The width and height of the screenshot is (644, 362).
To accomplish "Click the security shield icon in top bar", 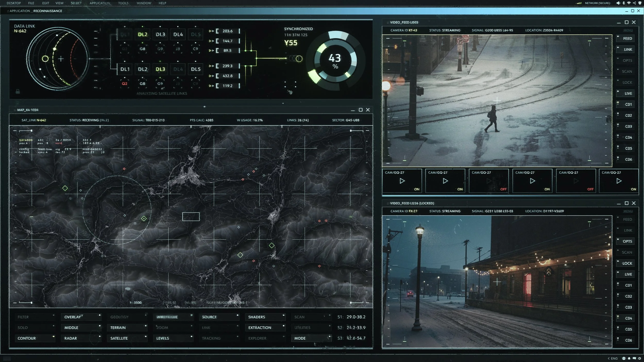I will pyautogui.click(x=640, y=3).
